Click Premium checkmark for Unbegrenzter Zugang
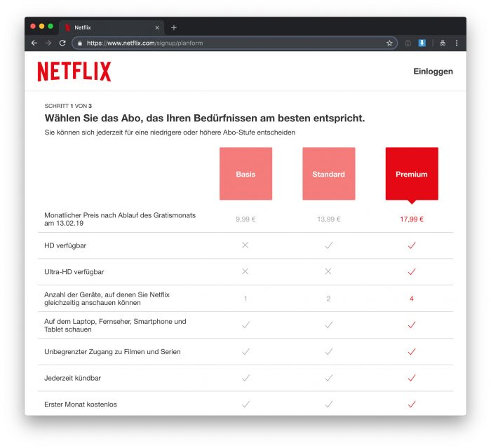This screenshot has width=491, height=448. 412,351
